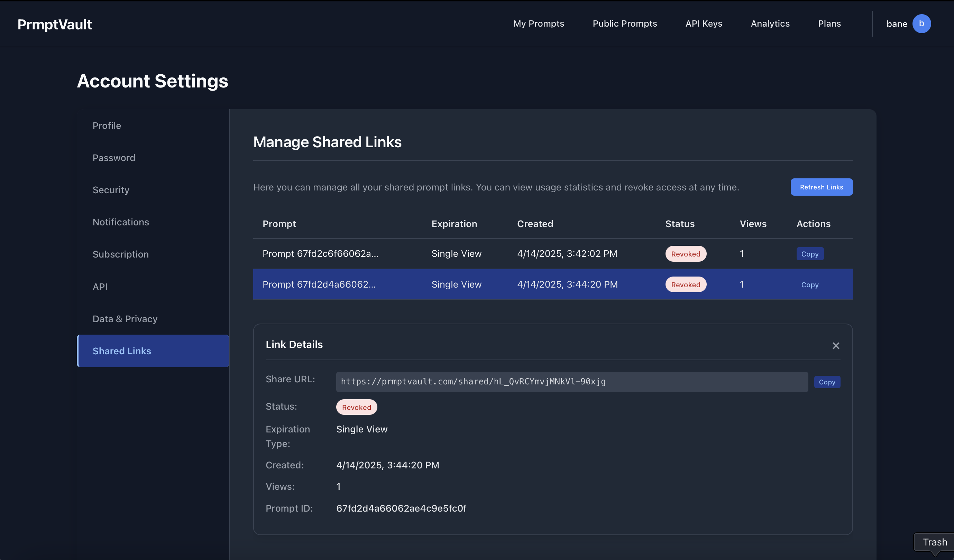The image size is (954, 560).
Task: Copy link in highlighted Prompt 67fd2d4a66062 row
Action: pos(809,284)
